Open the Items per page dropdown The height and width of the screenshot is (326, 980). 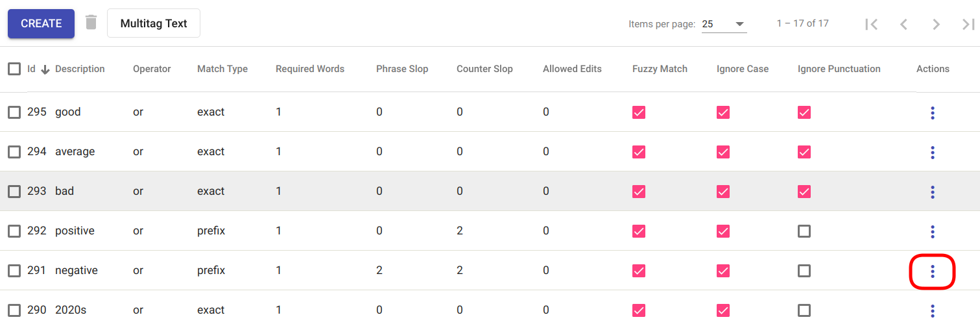pos(724,24)
